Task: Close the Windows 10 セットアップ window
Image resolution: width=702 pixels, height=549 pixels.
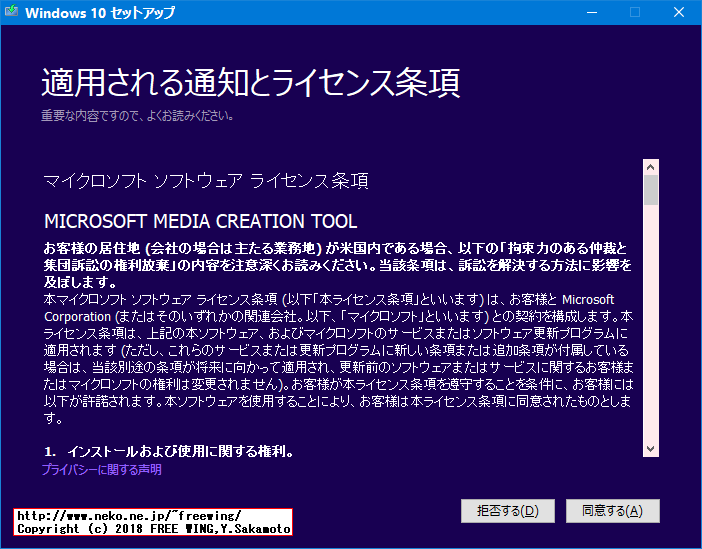Action: (679, 13)
